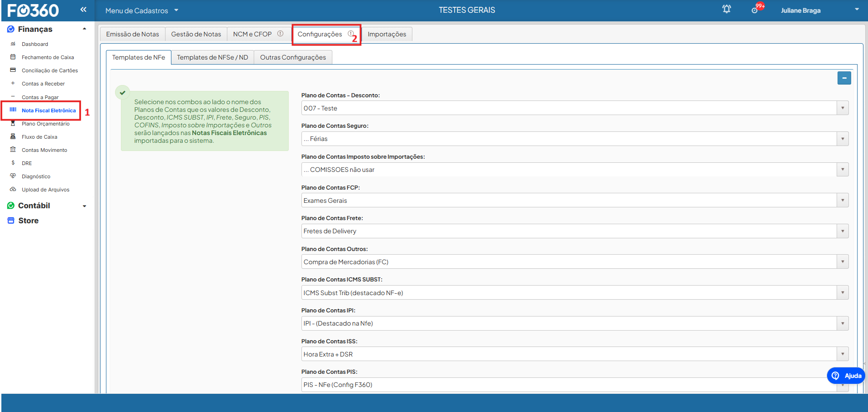Click the Finanças section icon
This screenshot has width=868, height=412.
[11, 29]
